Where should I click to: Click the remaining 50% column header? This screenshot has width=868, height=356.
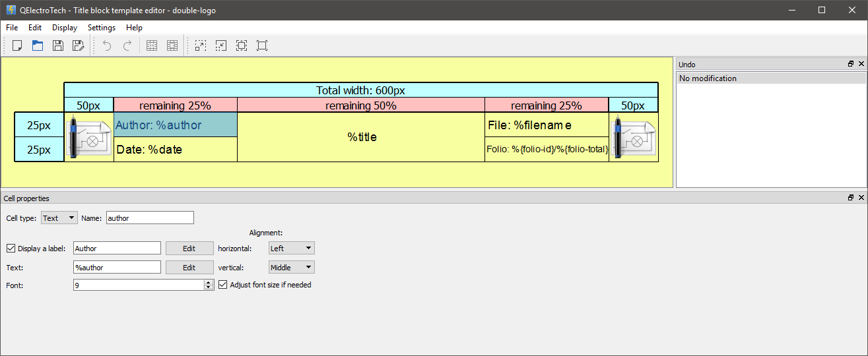[x=361, y=105]
